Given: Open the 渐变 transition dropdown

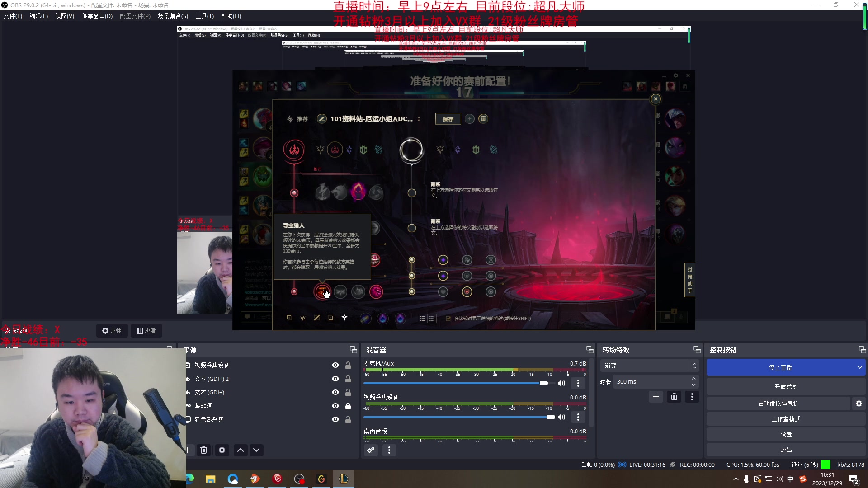Looking at the screenshot, I should [650, 366].
